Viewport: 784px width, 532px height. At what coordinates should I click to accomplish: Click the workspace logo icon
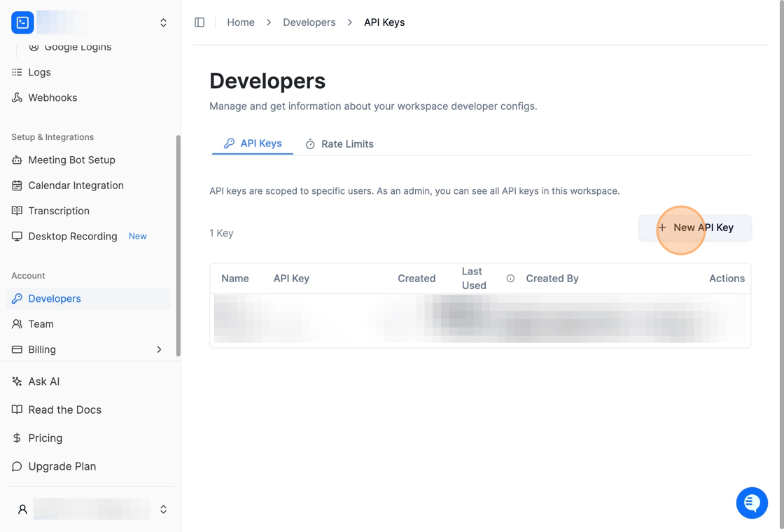point(22,22)
